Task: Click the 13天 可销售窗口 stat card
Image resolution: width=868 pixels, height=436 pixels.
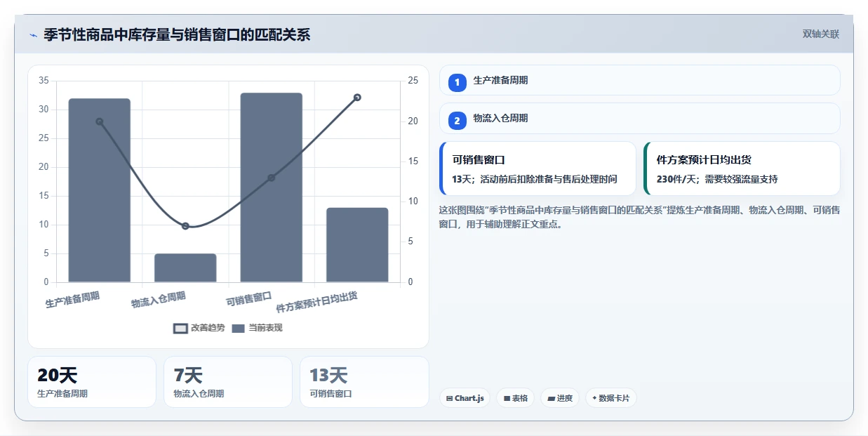Action: point(364,382)
